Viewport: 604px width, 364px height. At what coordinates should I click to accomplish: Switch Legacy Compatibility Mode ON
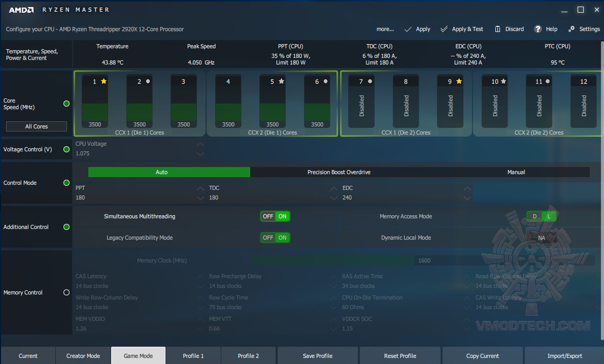point(282,238)
